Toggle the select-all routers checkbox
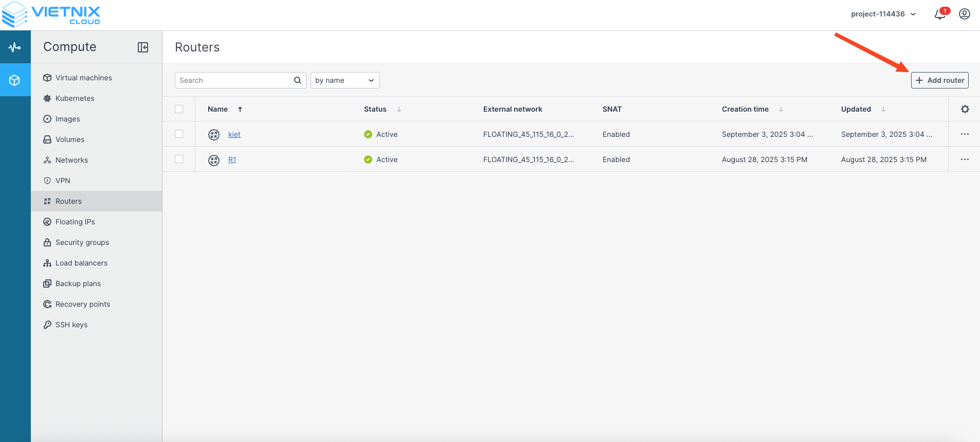This screenshot has width=980, height=442. [179, 109]
